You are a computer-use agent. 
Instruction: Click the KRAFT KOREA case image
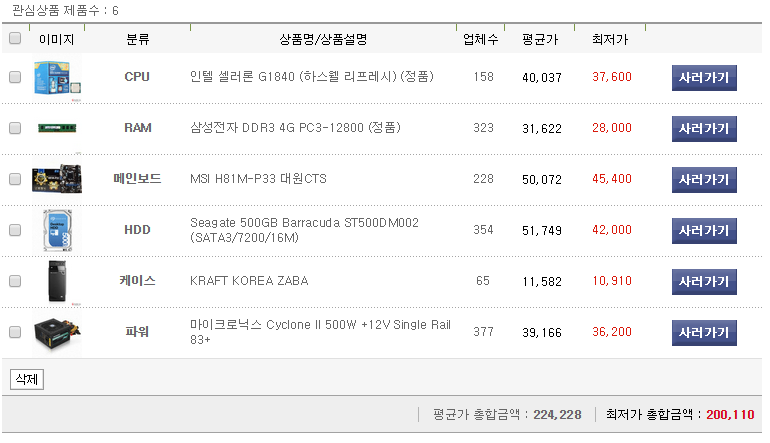(x=57, y=281)
